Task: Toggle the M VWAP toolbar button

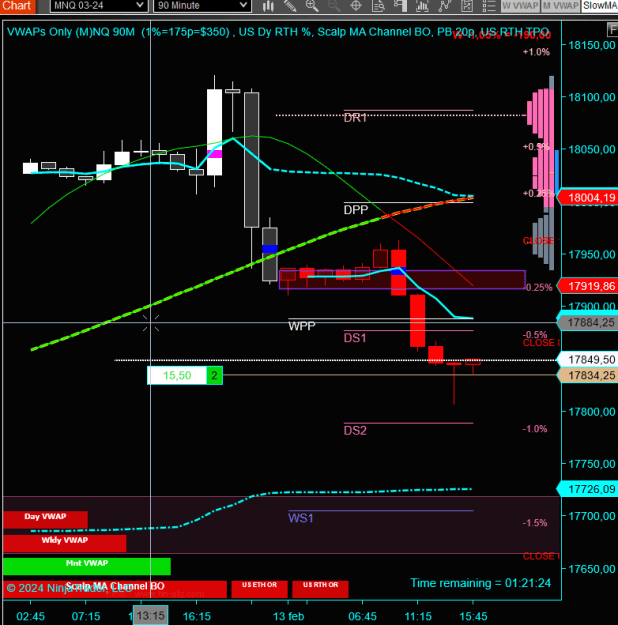Action: point(560,6)
